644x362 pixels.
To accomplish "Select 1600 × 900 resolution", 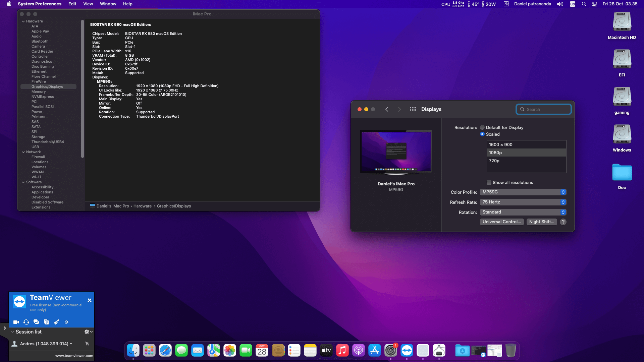I will tap(526, 144).
